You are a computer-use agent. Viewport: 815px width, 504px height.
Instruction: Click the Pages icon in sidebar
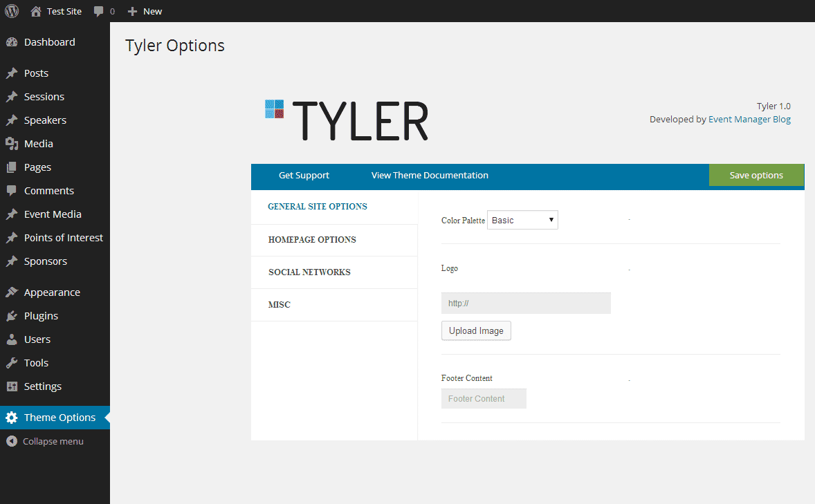point(12,167)
